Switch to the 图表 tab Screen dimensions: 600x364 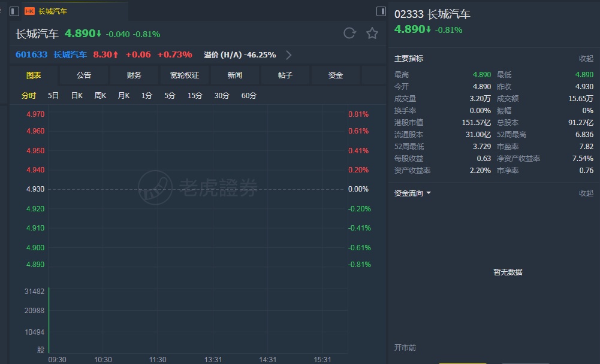pos(34,75)
